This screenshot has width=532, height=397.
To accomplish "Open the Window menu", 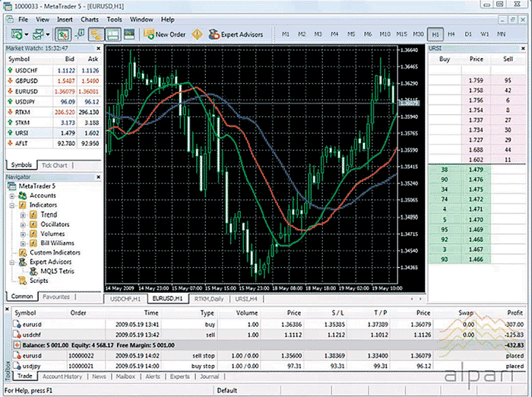I will click(141, 19).
